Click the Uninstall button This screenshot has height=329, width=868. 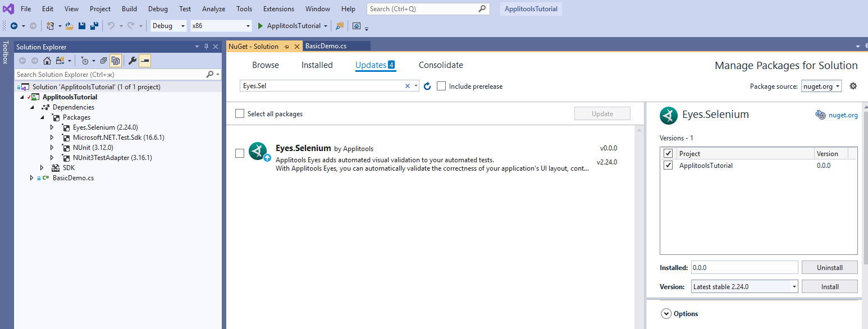click(x=830, y=267)
